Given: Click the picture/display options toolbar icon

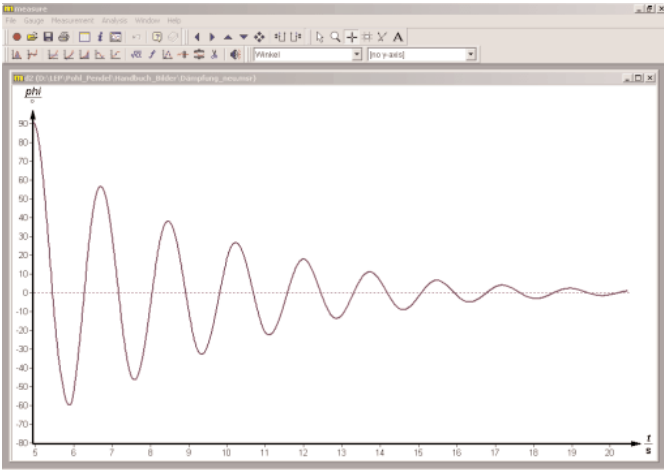Looking at the screenshot, I should coord(116,37).
